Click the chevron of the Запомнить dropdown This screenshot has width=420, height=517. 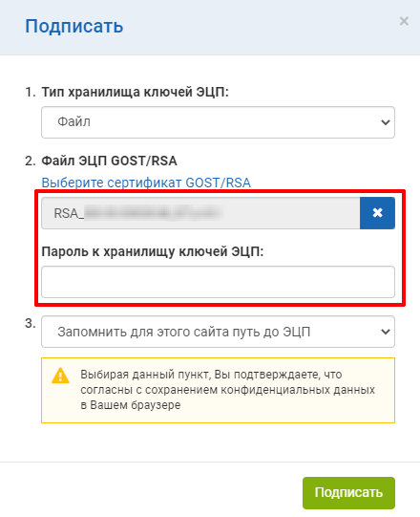[385, 332]
